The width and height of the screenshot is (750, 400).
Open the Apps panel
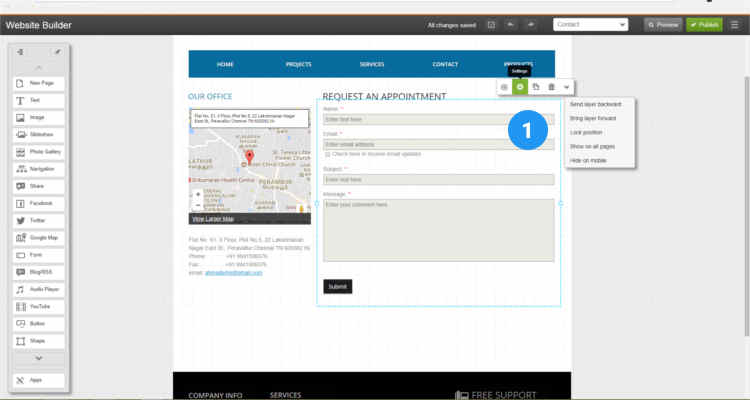tap(39, 380)
